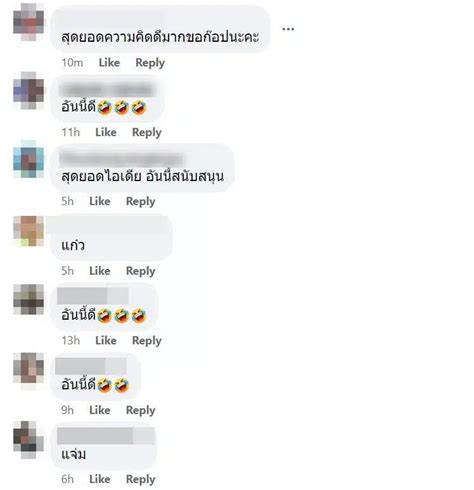Open avatar of the top commenter

pos(29,22)
